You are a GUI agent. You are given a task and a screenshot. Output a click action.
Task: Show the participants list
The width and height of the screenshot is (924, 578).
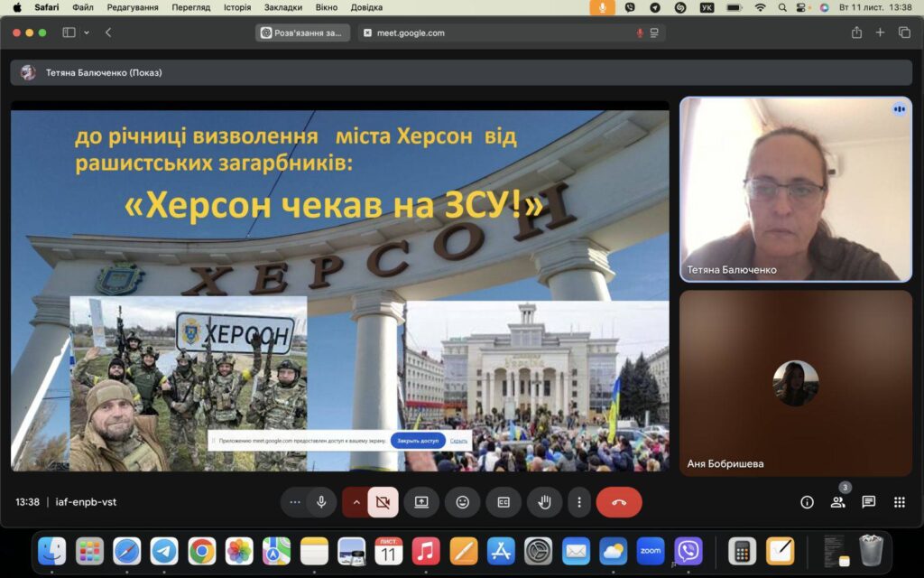click(838, 502)
